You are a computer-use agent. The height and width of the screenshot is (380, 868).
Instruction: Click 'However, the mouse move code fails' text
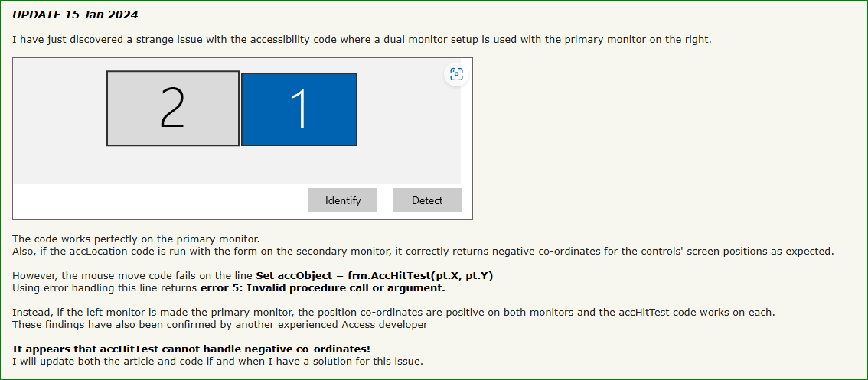[133, 276]
